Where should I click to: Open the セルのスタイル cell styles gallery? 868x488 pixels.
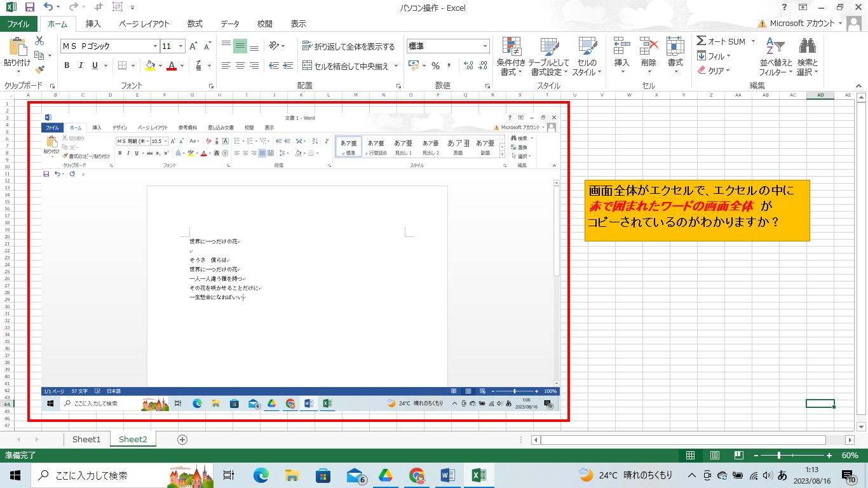(588, 56)
